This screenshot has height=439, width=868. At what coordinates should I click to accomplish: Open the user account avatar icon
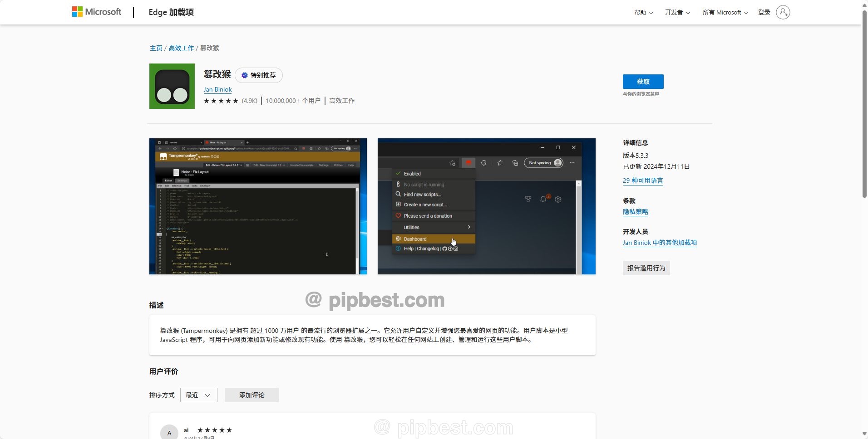click(783, 12)
